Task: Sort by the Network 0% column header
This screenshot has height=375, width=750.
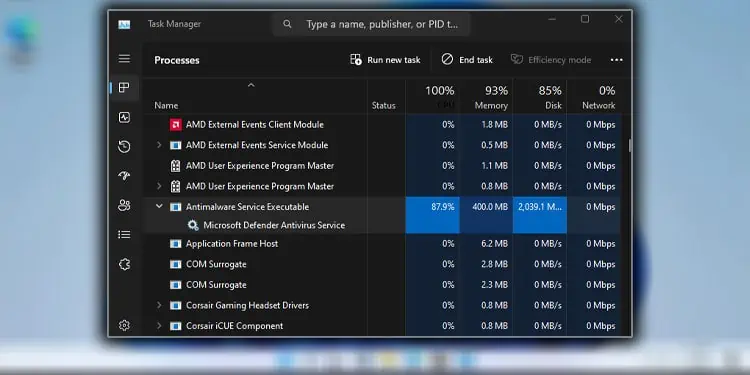Action: (x=594, y=97)
